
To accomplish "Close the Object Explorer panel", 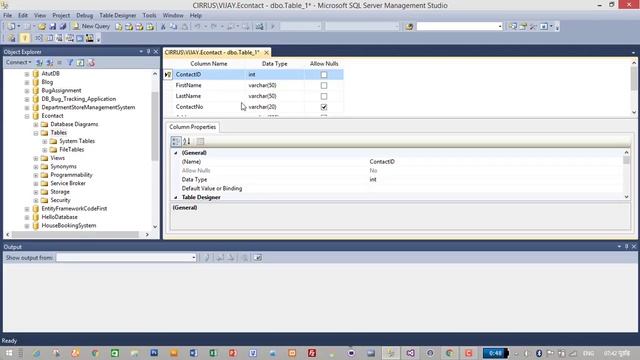I will [x=156, y=51].
